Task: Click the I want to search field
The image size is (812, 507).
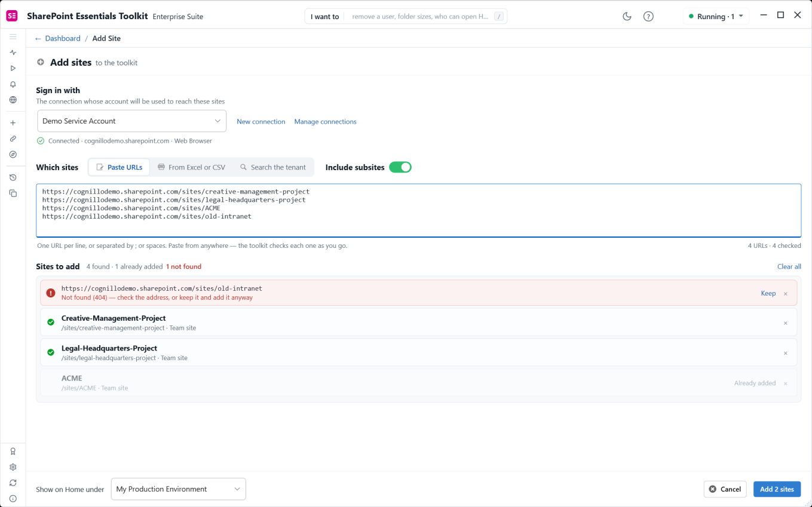Action: [406, 16]
